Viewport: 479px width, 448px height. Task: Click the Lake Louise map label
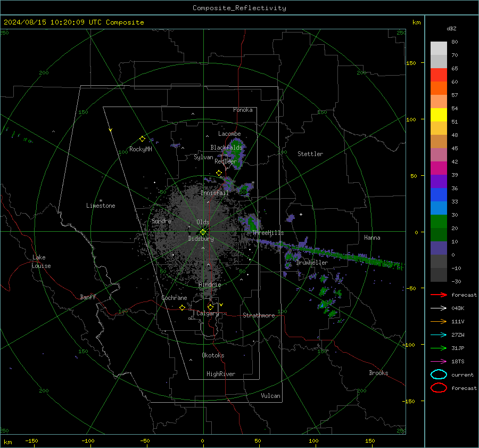(41, 262)
